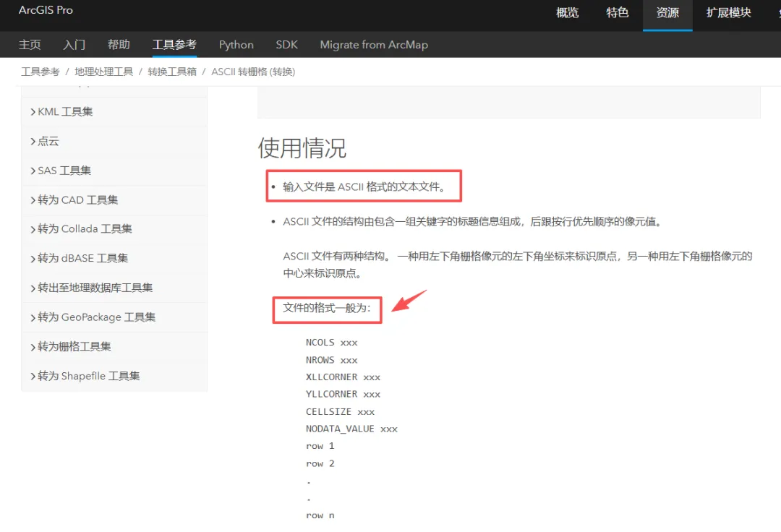
Task: Expand chevron beside 转为 Shapefile 工具集
Action: pyautogui.click(x=33, y=376)
